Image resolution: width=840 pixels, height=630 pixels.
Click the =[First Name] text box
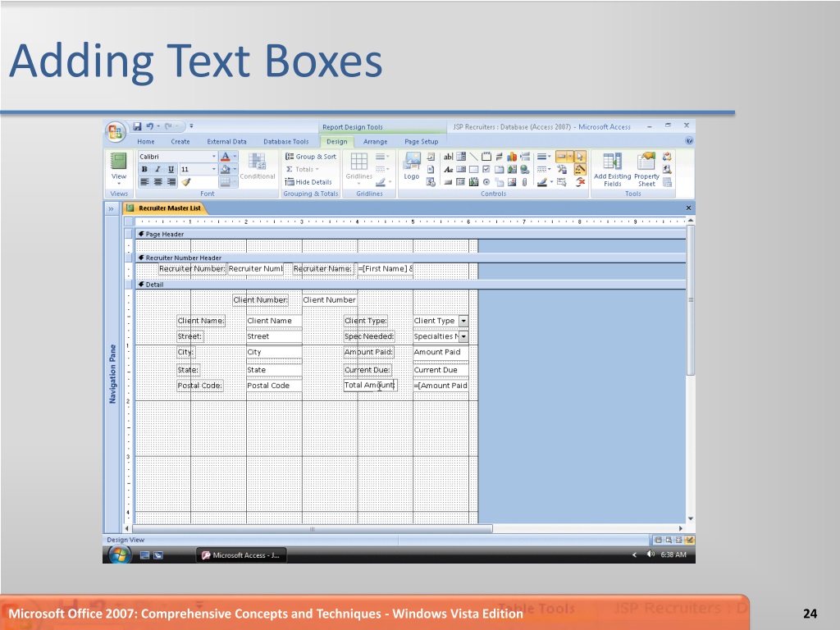386,268
